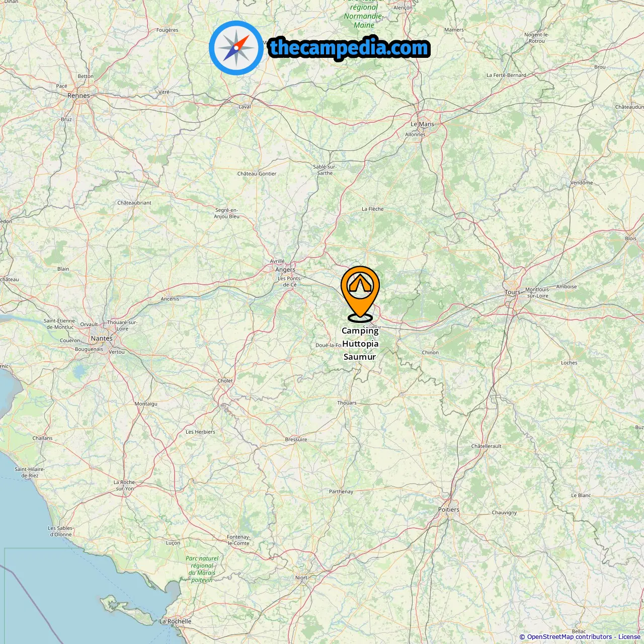Click the Niort town label
The height and width of the screenshot is (644, 644).
tap(301, 578)
